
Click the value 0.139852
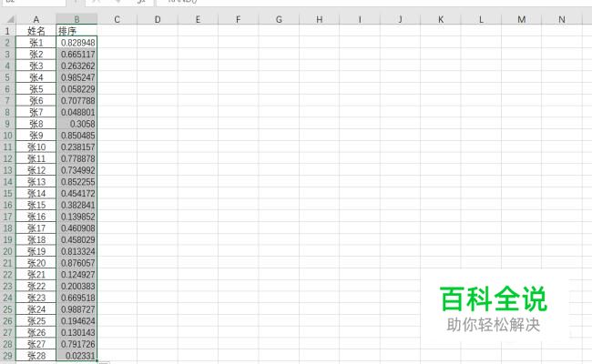[77, 217]
